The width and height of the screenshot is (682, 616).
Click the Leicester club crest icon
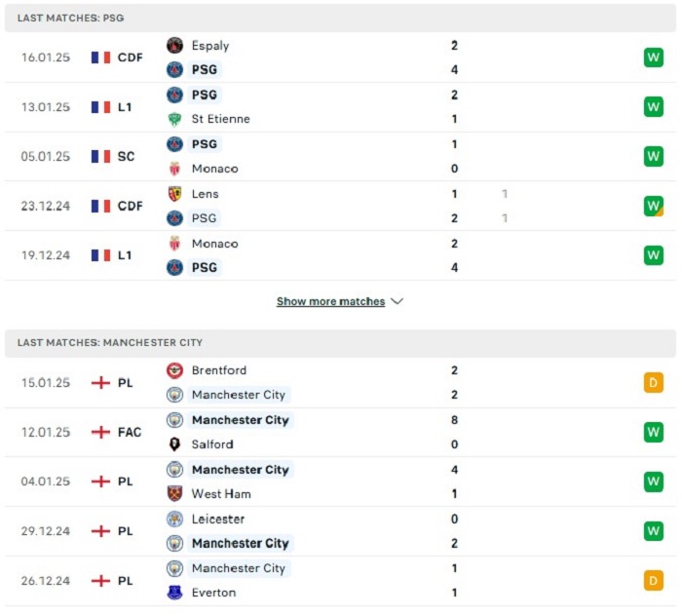coord(174,519)
